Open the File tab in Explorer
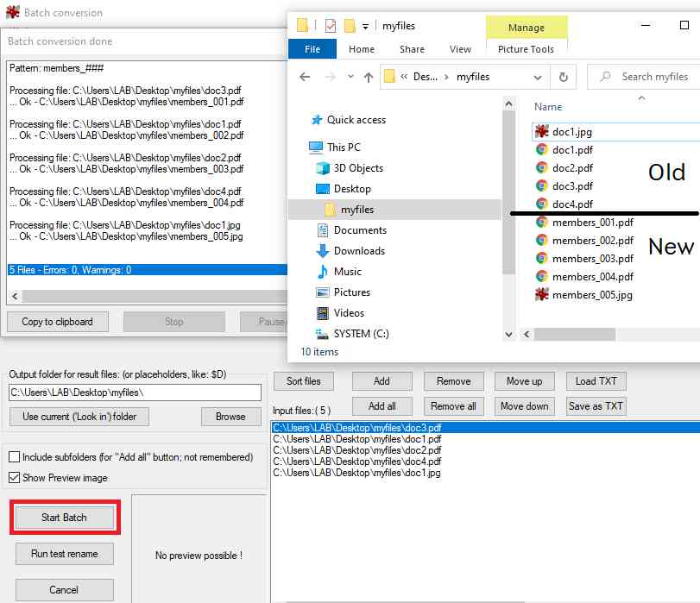 (x=312, y=49)
